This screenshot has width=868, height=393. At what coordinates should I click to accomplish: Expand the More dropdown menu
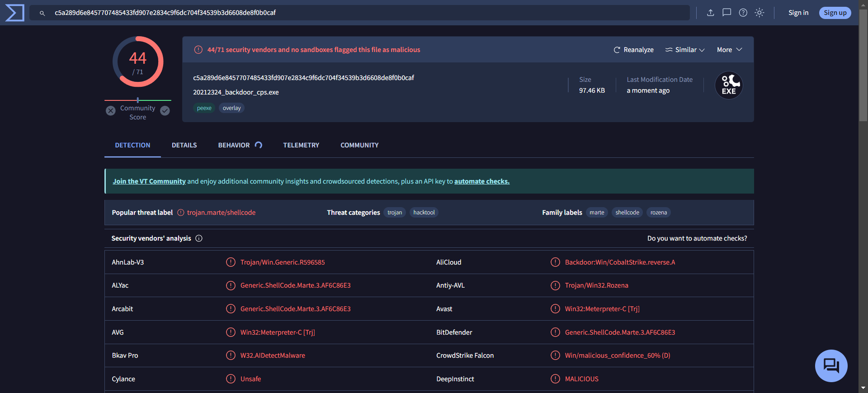point(729,50)
